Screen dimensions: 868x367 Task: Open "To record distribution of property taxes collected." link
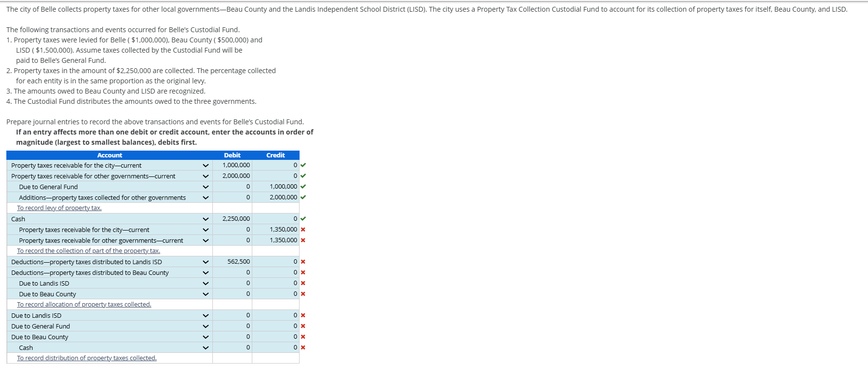(x=87, y=358)
